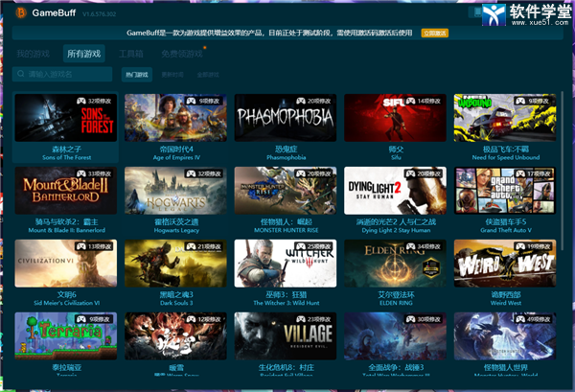Viewport: 575px width, 392px height.
Task: Switch to the 所有游戏 tab
Action: [84, 54]
